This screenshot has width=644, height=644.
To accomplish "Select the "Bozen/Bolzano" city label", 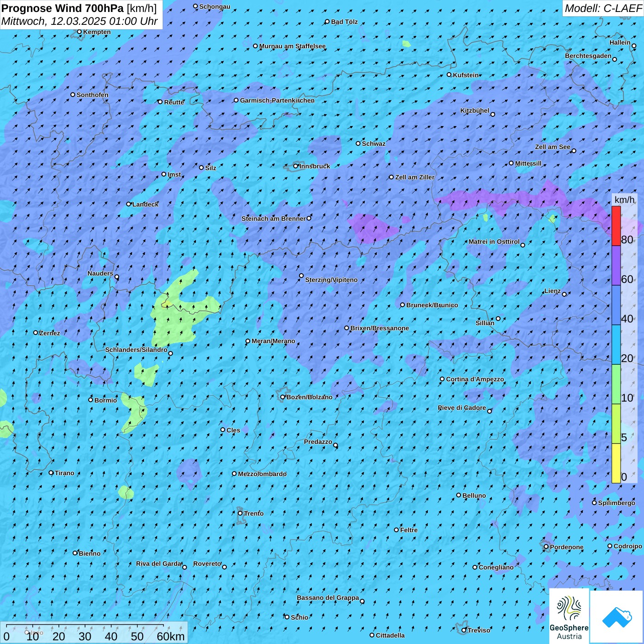I will point(310,397).
